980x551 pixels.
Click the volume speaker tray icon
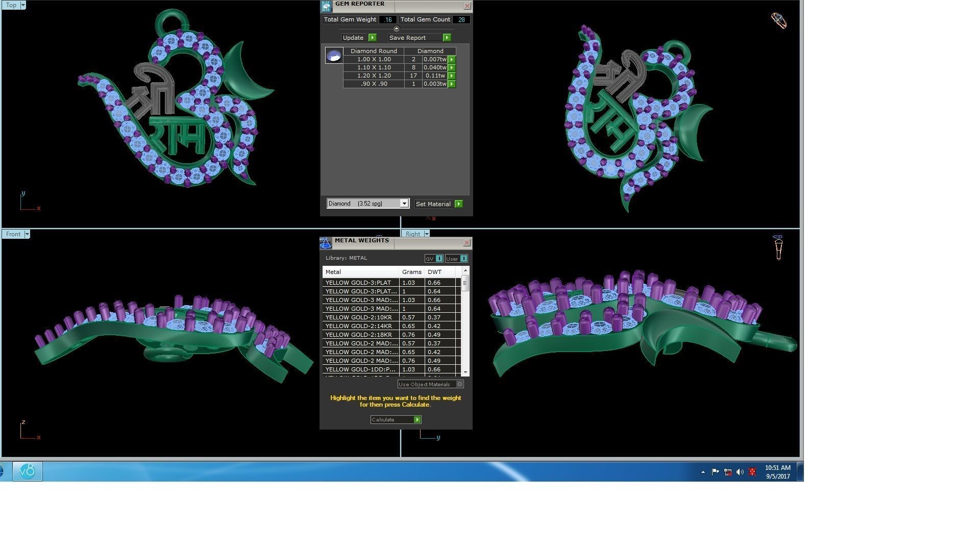740,472
